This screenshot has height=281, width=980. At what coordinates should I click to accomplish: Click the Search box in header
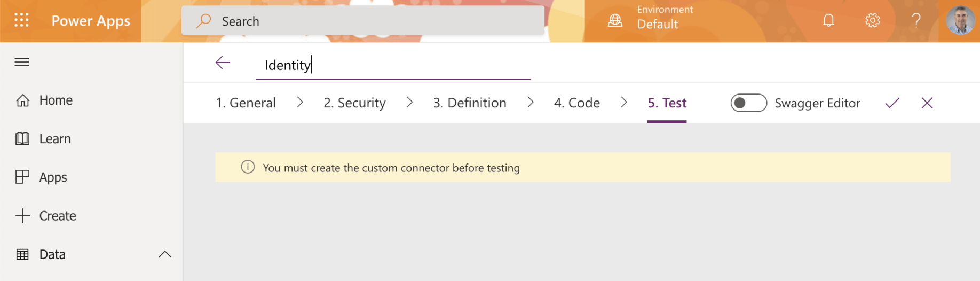(363, 21)
